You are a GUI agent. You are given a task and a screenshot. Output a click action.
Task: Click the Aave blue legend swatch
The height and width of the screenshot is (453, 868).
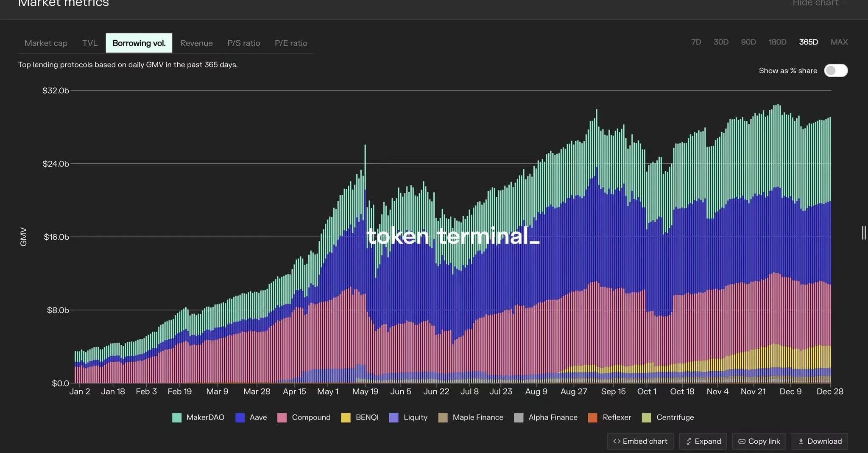pos(240,417)
